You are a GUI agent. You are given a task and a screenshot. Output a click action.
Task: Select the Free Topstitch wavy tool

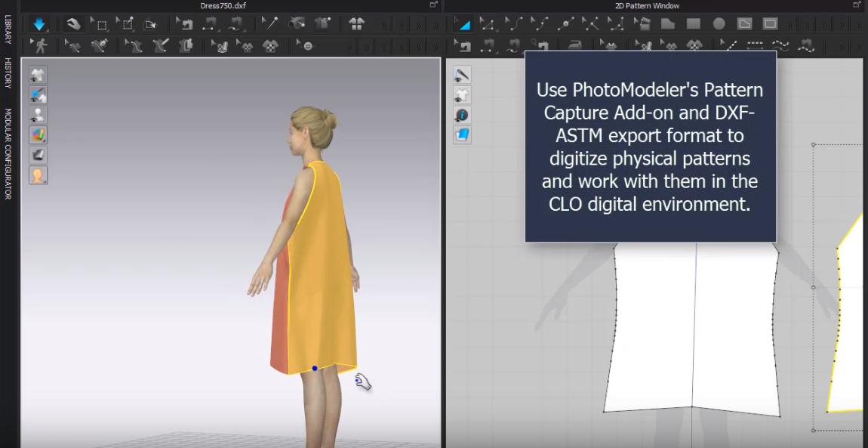780,45
